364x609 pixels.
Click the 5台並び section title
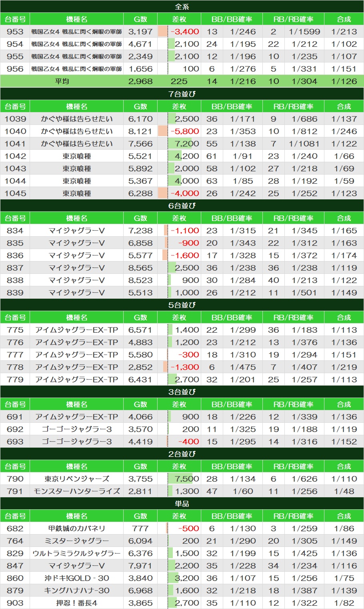pos(182,305)
